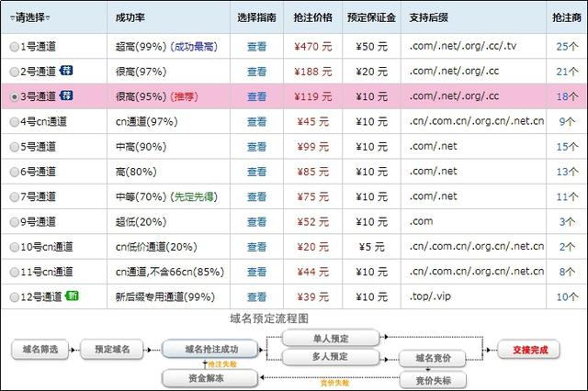Click the 域名筛选 flow step
588x391 pixels.
tap(40, 350)
